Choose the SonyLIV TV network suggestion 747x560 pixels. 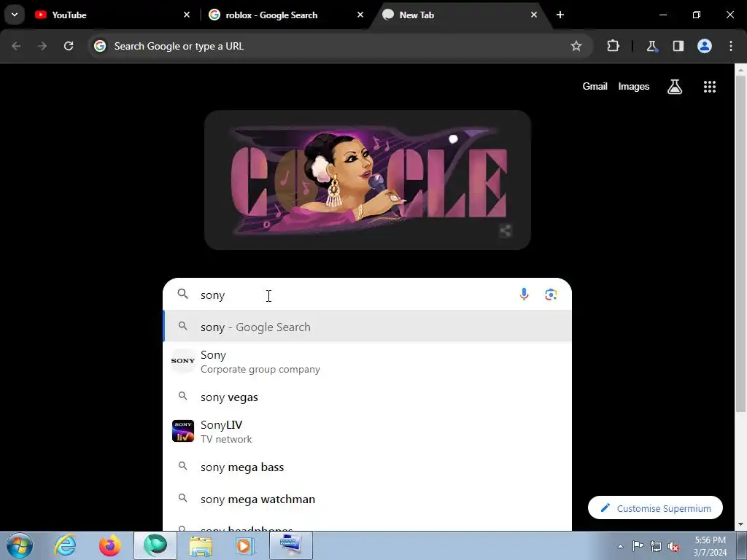[x=368, y=432]
